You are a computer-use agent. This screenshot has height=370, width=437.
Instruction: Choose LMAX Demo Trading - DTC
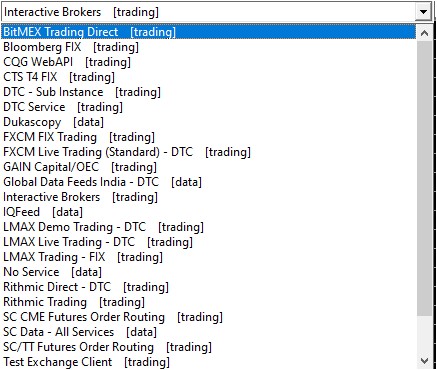[208, 227]
